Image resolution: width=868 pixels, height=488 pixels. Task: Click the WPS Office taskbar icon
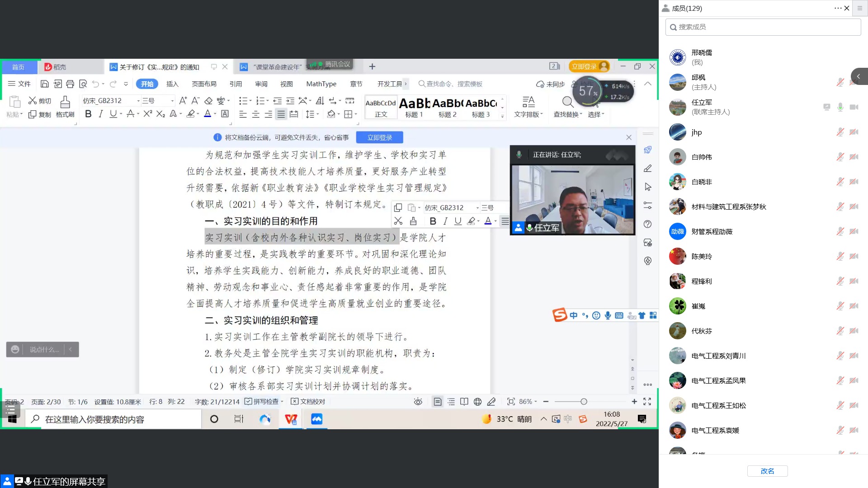point(291,419)
